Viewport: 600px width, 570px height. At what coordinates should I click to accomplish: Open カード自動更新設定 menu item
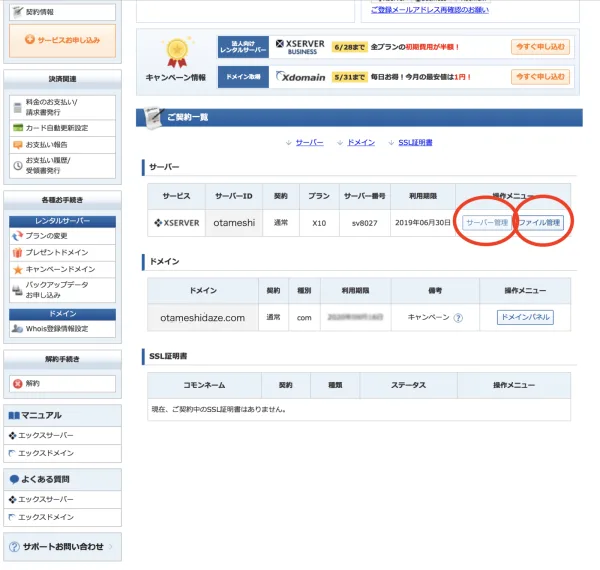coord(62,128)
